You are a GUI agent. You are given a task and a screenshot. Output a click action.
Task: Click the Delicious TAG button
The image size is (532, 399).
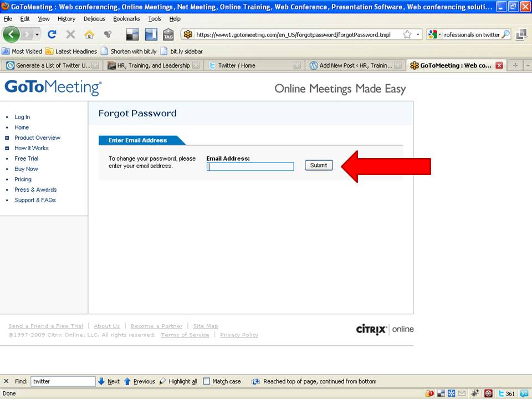(x=168, y=34)
